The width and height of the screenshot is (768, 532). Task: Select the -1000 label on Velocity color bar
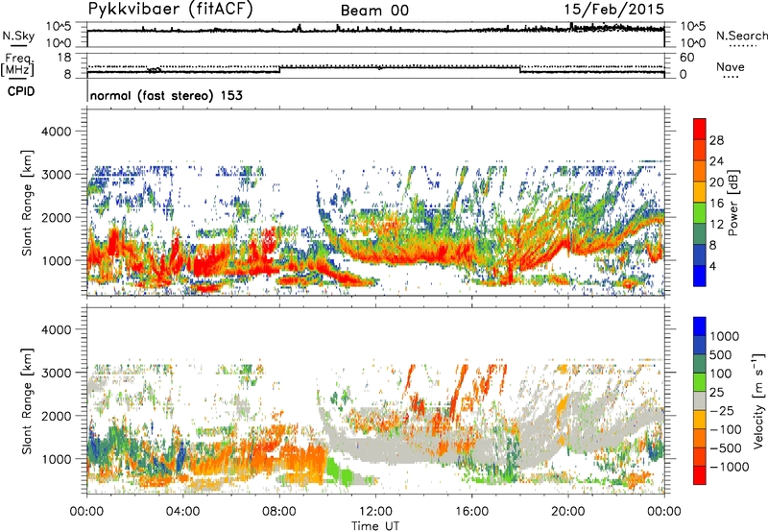click(730, 467)
